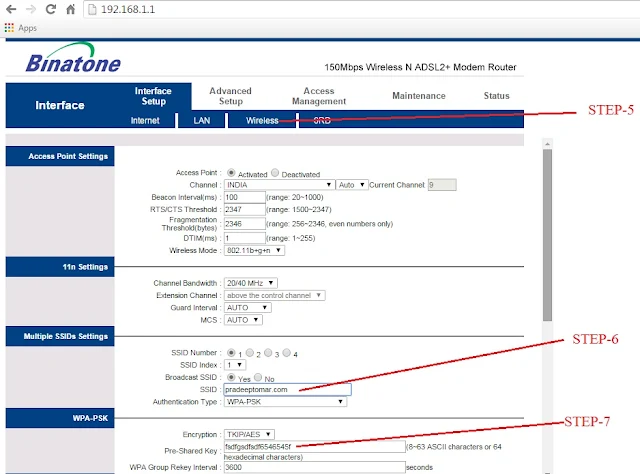Click the browser forward arrow
This screenshot has width=640, height=474.
click(31, 9)
